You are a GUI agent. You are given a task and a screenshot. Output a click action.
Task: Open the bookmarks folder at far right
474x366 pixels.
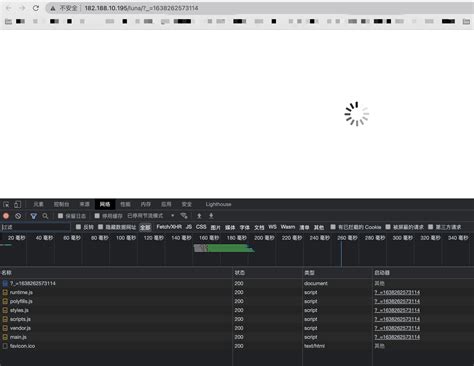[466, 21]
